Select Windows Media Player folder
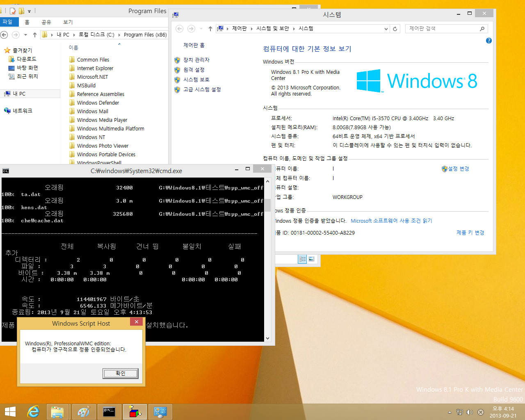Viewport: 525px width, 420px height. click(x=102, y=120)
